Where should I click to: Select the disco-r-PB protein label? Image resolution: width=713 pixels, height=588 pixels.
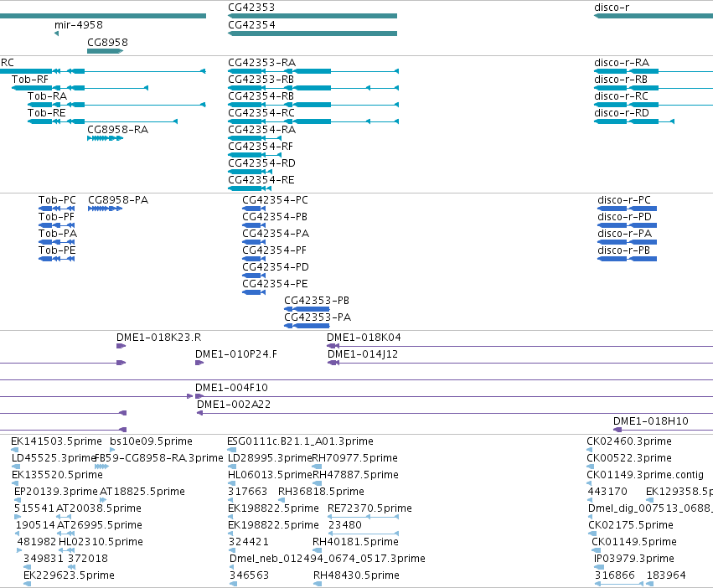click(624, 251)
